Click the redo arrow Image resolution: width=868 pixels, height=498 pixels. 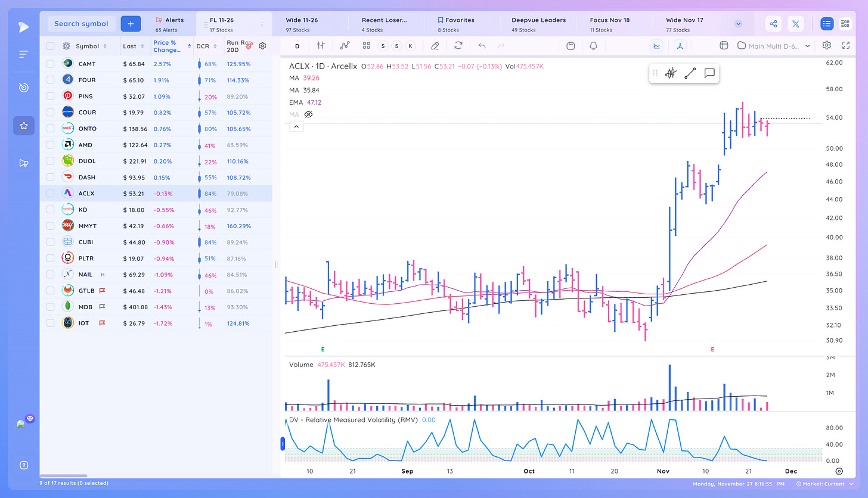point(501,45)
